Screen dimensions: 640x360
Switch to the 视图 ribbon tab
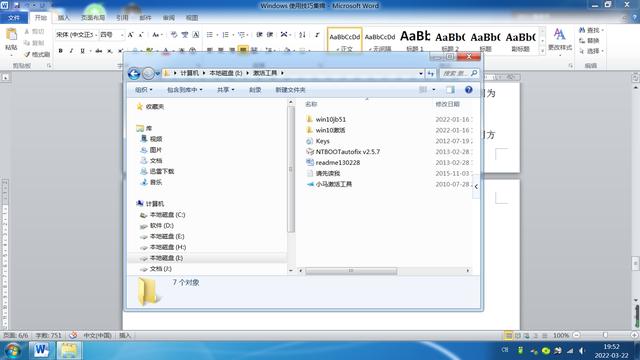pos(192,18)
